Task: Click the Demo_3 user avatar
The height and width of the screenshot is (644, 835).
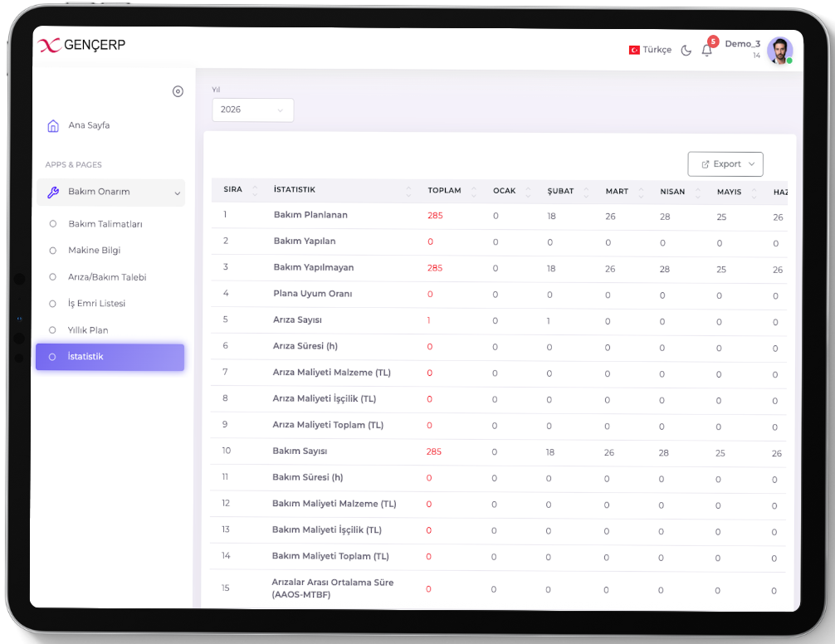Action: [x=779, y=50]
